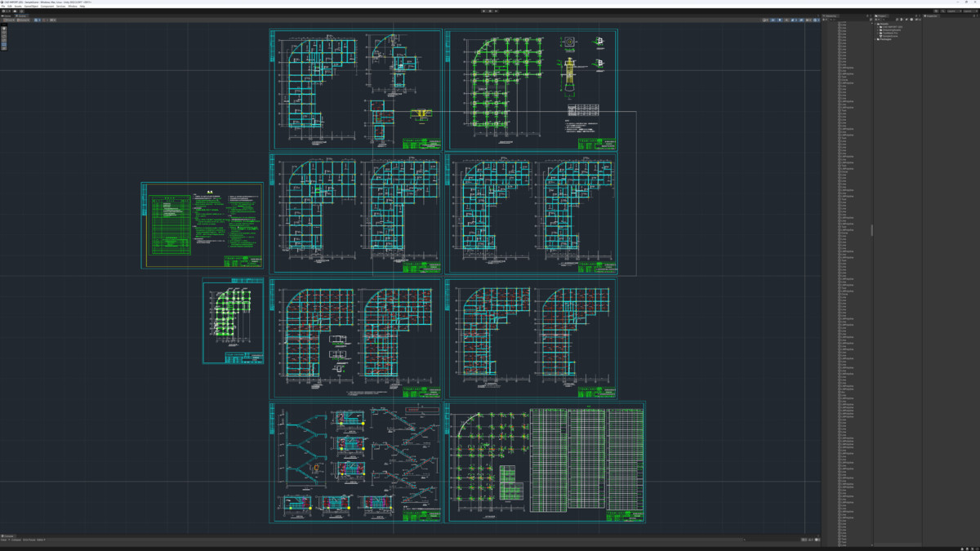980x551 pixels.
Task: Click the Hierarchy panel tab
Action: [x=831, y=16]
